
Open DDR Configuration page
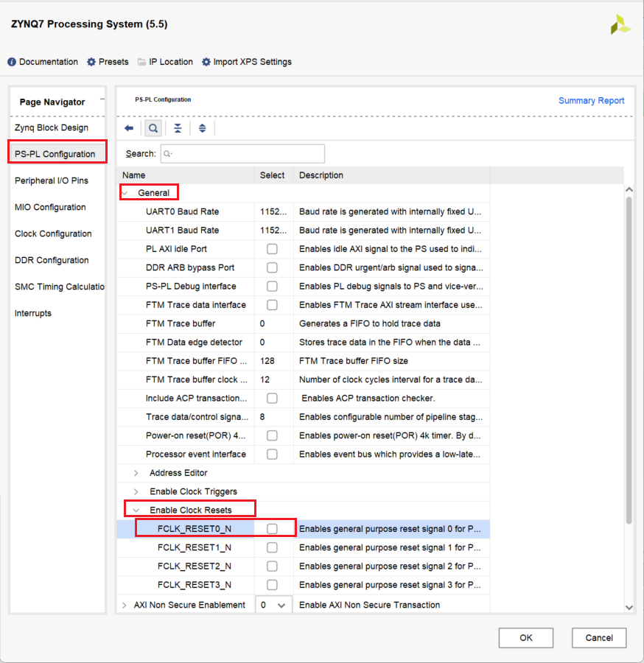point(52,260)
